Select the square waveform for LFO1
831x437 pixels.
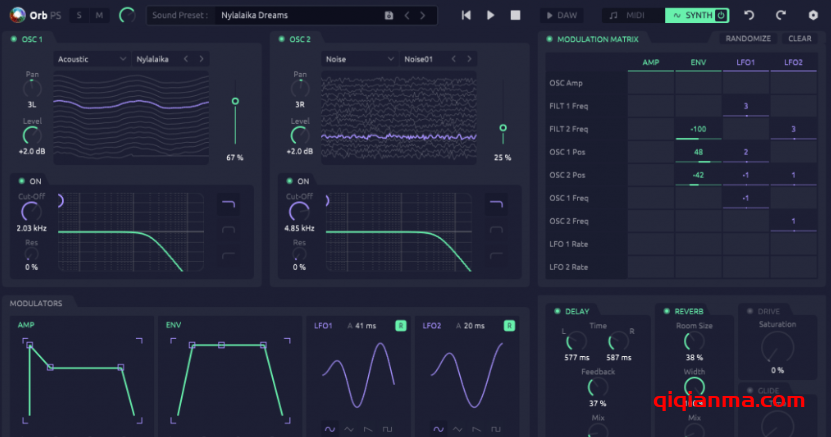pos(389,429)
